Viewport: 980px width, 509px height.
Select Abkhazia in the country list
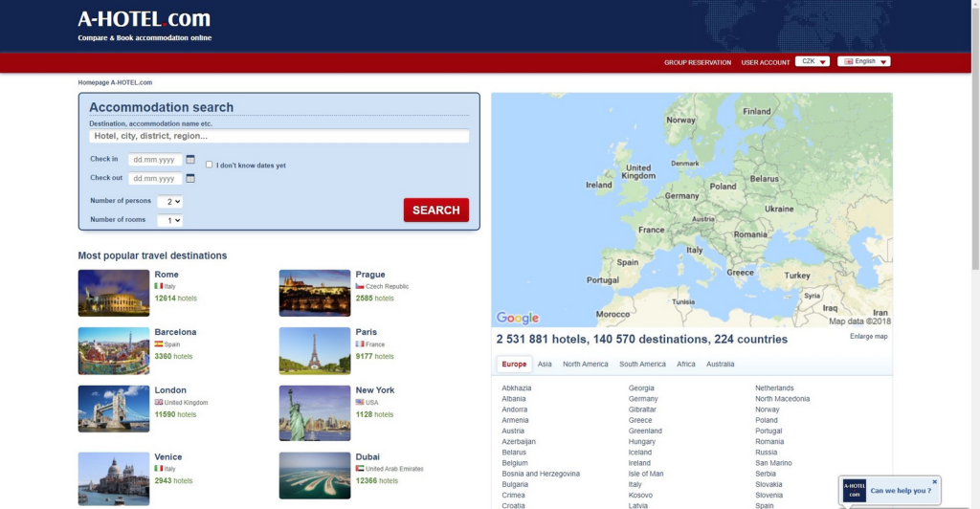[x=516, y=387]
